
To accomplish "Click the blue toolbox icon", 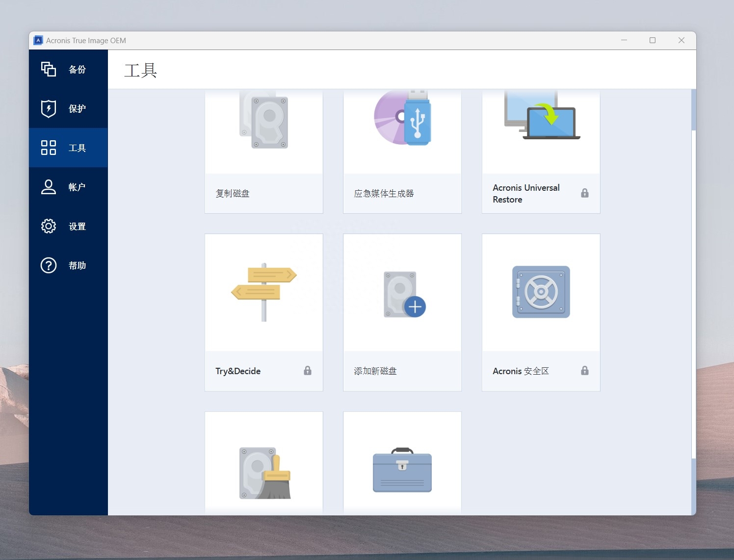I will pos(402,470).
